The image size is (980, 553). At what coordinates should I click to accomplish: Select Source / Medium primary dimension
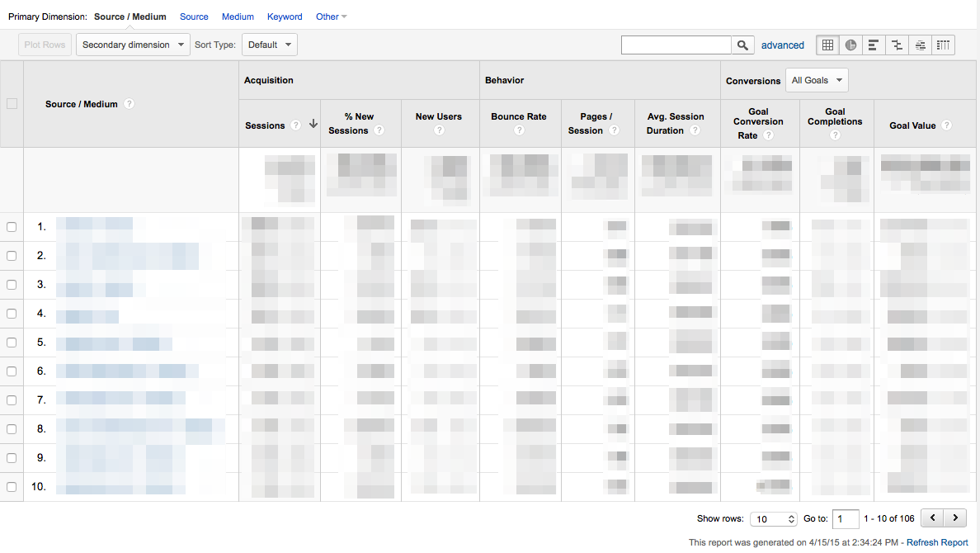point(130,17)
